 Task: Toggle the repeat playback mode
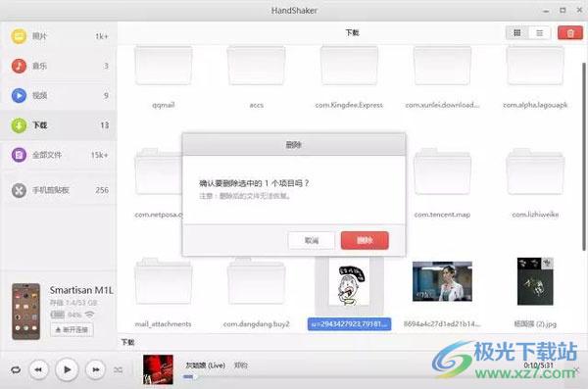(x=16, y=369)
